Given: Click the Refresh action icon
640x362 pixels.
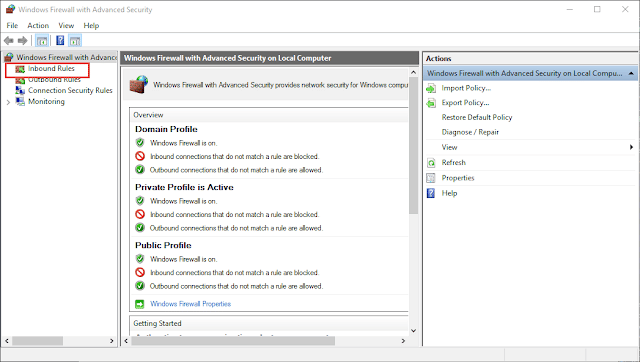Looking at the screenshot, I should [431, 163].
